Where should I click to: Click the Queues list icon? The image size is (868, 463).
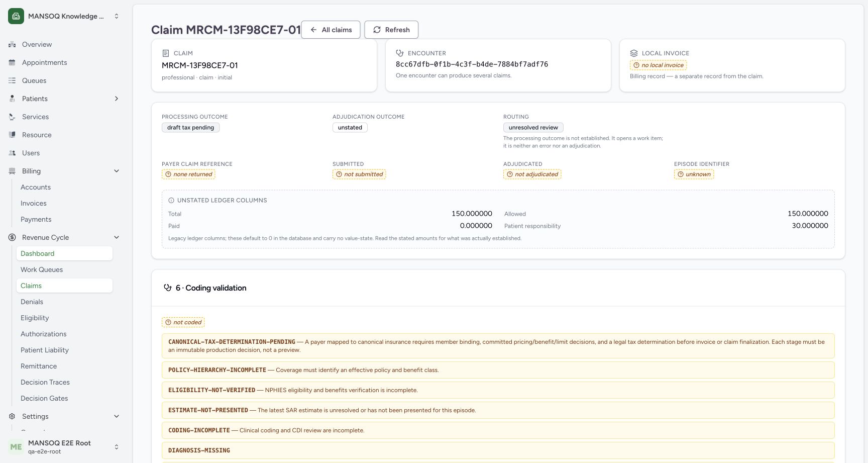pos(12,80)
